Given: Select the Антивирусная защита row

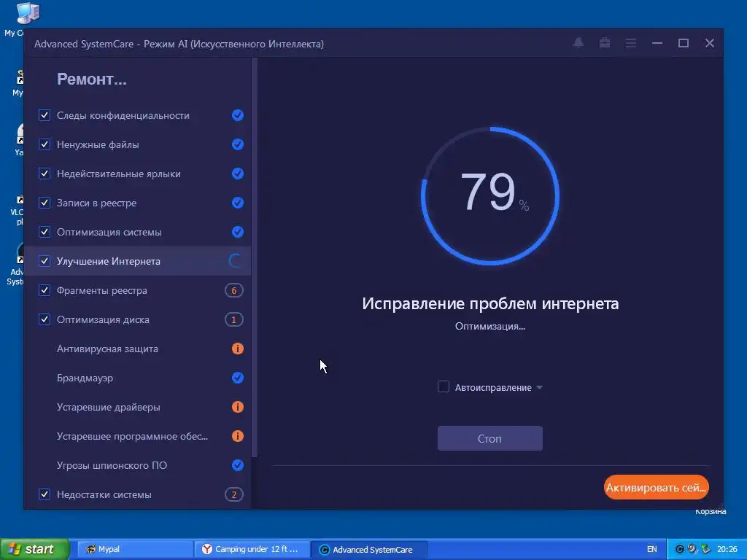Looking at the screenshot, I should (x=138, y=349).
